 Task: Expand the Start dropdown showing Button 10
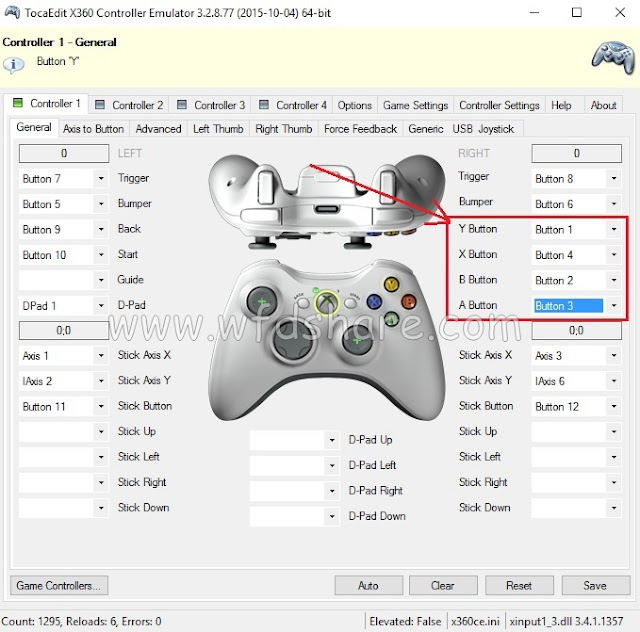(x=64, y=255)
